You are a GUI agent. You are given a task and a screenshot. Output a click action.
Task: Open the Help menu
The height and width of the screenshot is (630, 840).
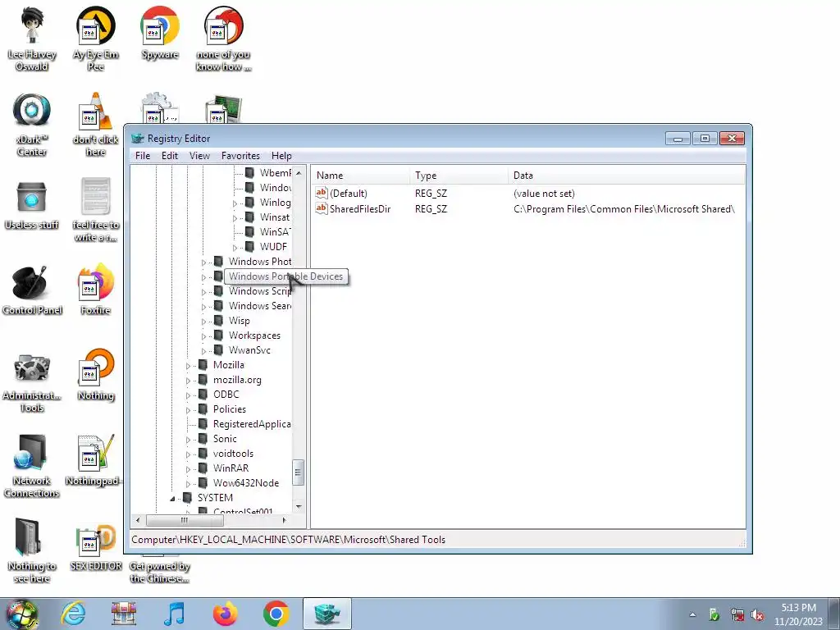click(281, 155)
